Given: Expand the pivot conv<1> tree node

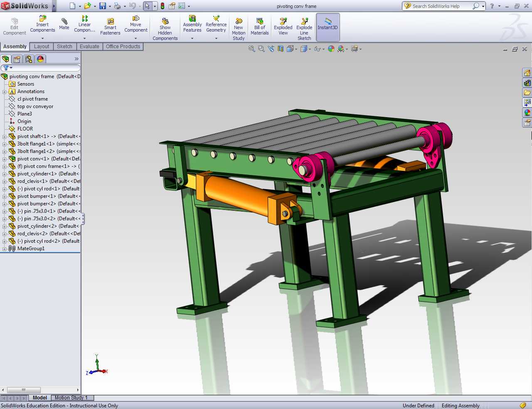Looking at the screenshot, I should (x=5, y=159).
